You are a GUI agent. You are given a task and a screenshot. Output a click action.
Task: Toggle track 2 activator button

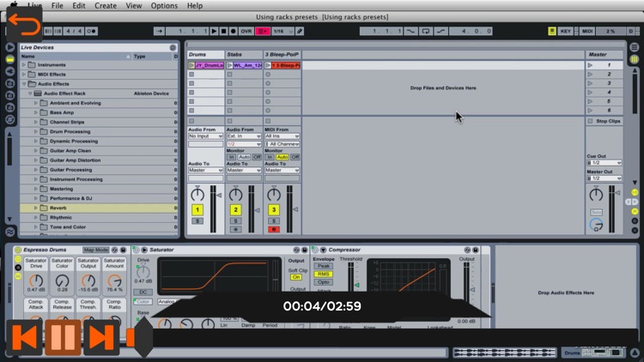click(236, 210)
